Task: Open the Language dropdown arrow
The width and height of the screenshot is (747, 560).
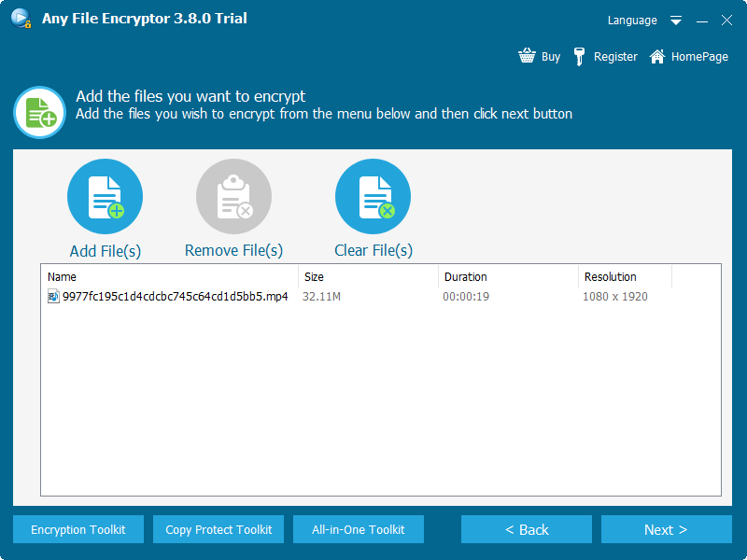Action: 675,21
